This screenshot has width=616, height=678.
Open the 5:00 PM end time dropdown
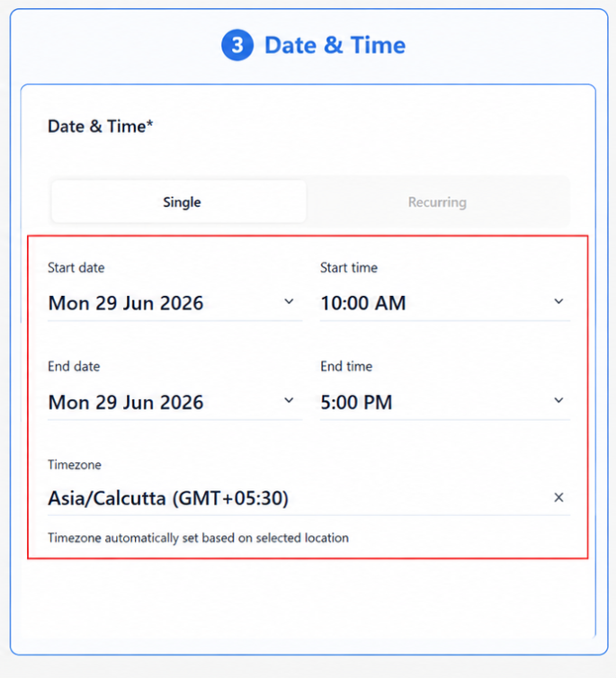click(x=445, y=402)
